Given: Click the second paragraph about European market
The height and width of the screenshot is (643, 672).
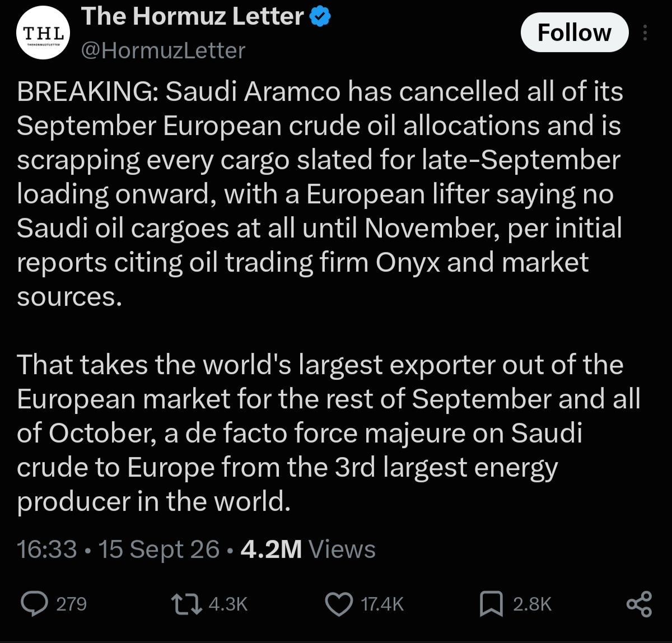Looking at the screenshot, I should click(x=329, y=433).
